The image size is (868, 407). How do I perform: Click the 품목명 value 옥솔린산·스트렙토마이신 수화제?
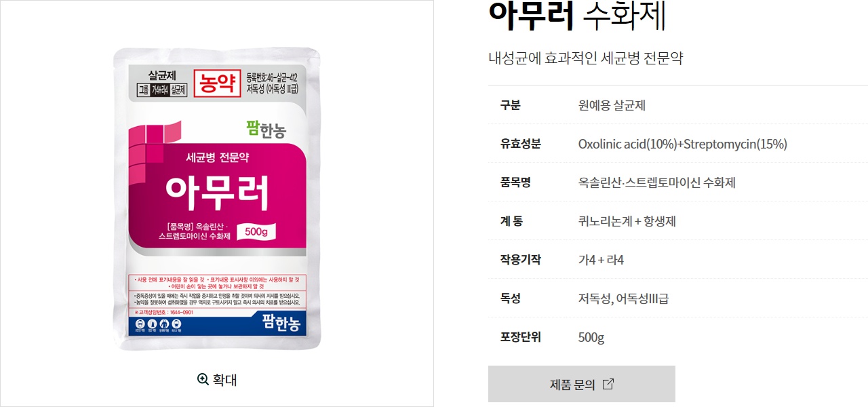656,182
